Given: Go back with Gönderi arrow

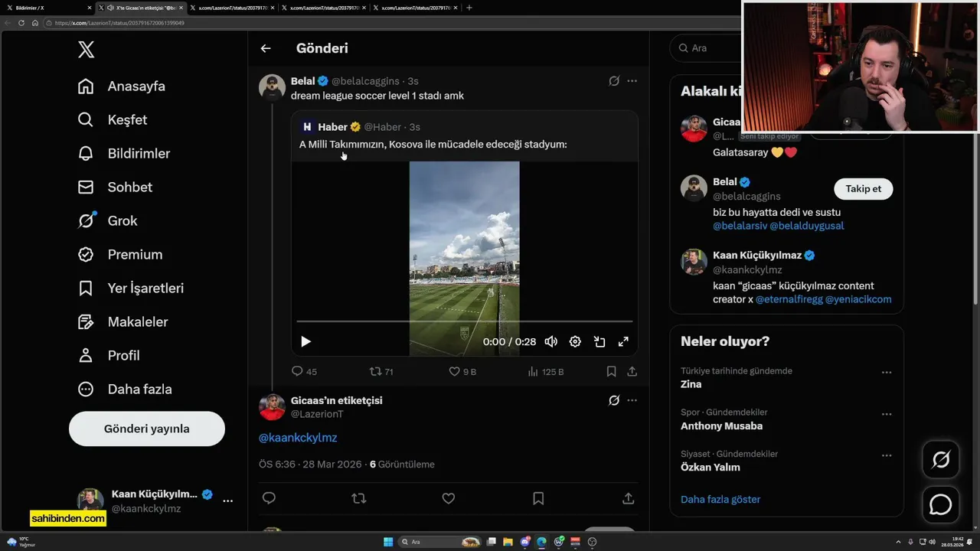Looking at the screenshot, I should point(266,48).
